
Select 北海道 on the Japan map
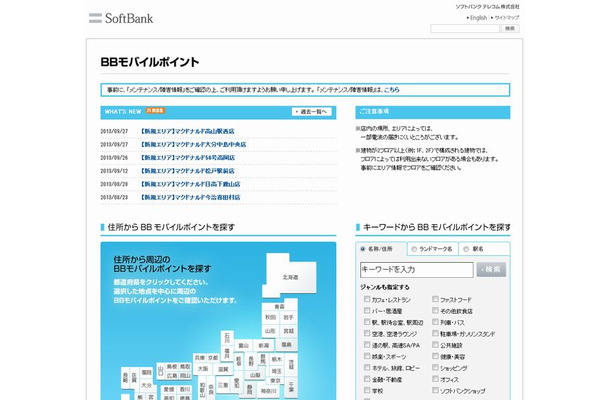290,277
